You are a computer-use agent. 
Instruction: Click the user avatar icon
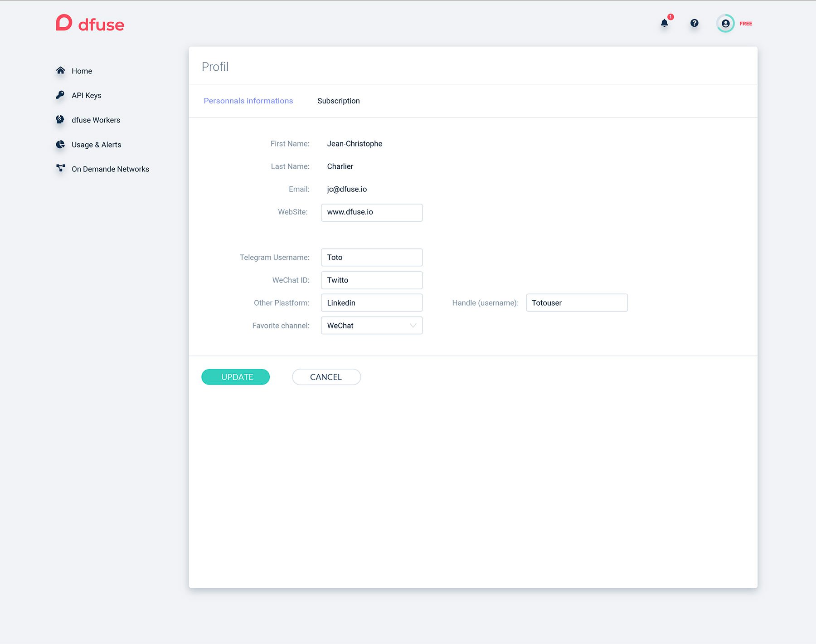pos(725,23)
